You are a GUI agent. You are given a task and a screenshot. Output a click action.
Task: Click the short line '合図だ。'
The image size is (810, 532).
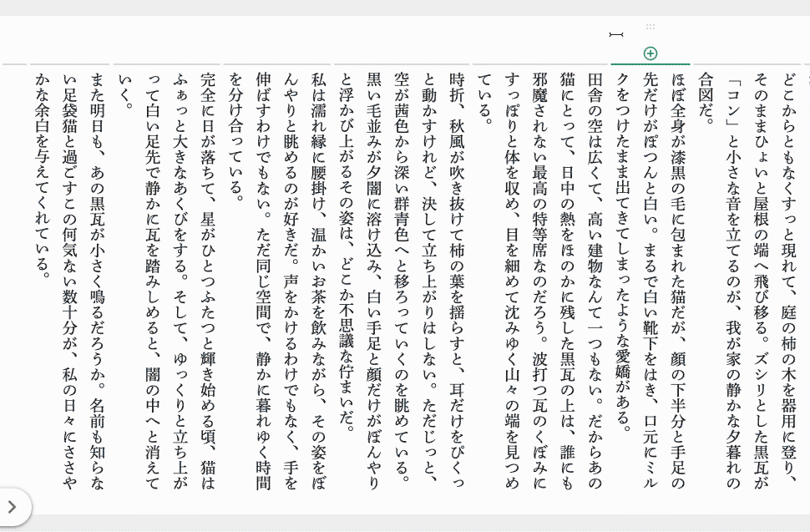click(706, 99)
